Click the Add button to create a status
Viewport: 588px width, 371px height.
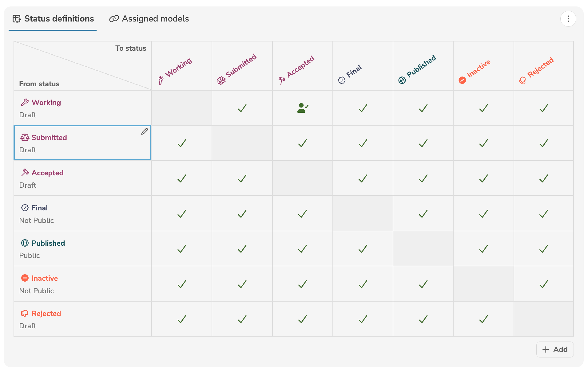tap(555, 350)
